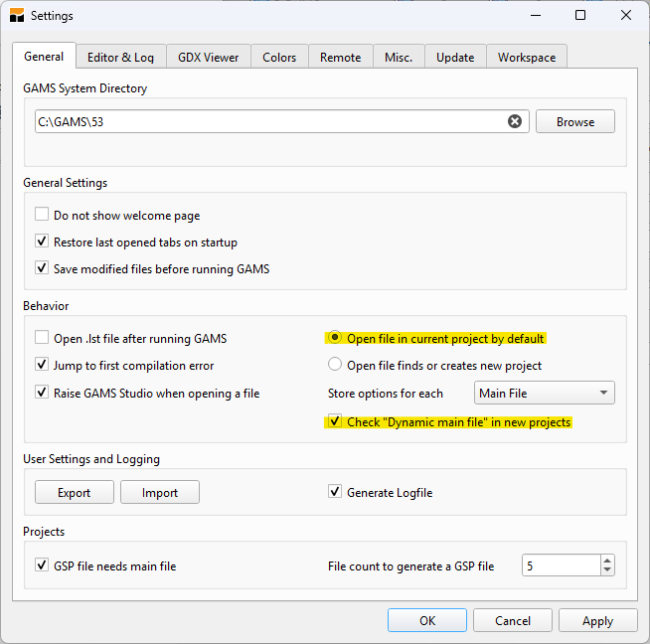Click Apply to save settings
This screenshot has height=644, width=650.
pos(597,620)
